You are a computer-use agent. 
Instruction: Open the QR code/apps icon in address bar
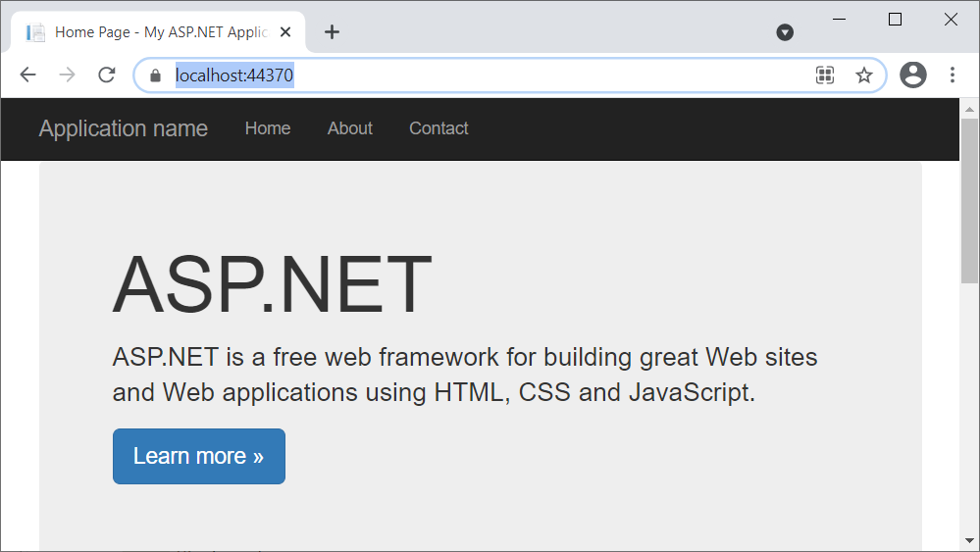tap(825, 75)
